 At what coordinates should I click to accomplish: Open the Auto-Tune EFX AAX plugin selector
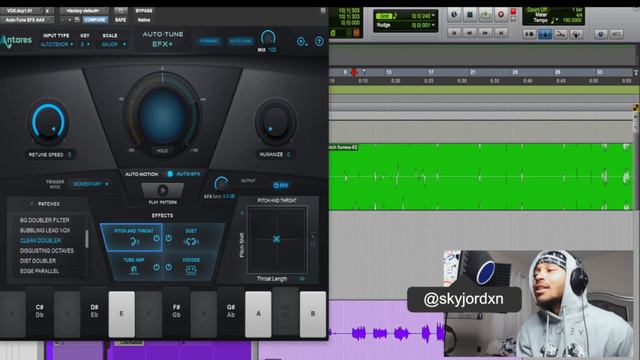(x=27, y=20)
